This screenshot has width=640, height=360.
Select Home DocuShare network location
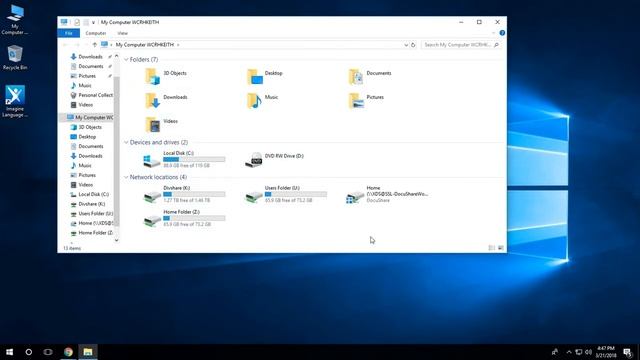coord(387,194)
